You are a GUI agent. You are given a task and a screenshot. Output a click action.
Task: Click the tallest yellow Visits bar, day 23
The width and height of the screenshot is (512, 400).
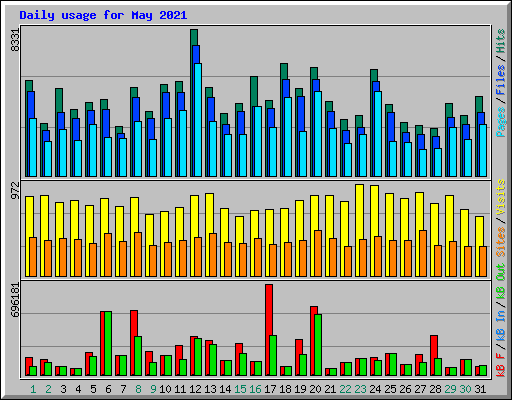point(359,230)
